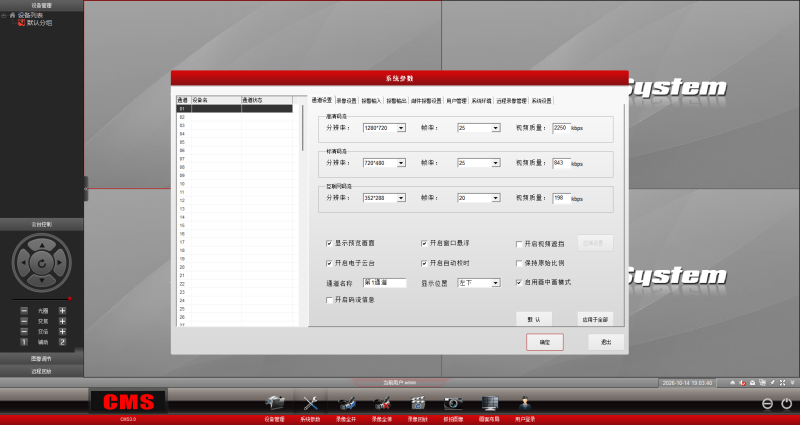Enable 开启视频遮挡 checkbox
Viewport: 800px width, 425px height.
tap(519, 244)
